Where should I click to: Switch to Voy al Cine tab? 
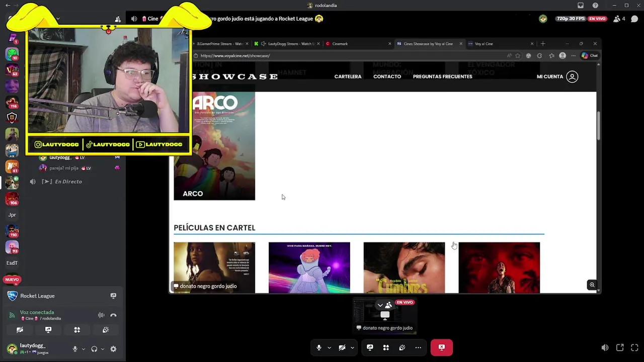pyautogui.click(x=501, y=44)
